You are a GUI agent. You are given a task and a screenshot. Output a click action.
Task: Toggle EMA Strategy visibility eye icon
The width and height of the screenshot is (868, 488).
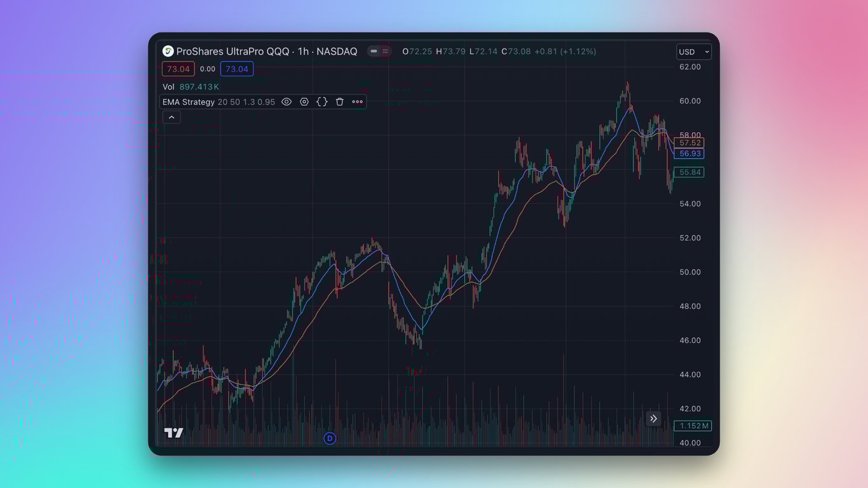[287, 102]
